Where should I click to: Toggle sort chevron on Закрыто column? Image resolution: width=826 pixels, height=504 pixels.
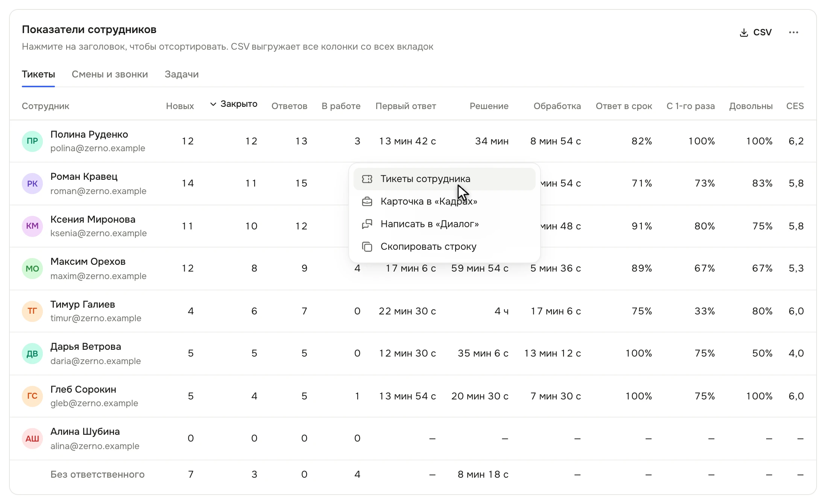213,104
